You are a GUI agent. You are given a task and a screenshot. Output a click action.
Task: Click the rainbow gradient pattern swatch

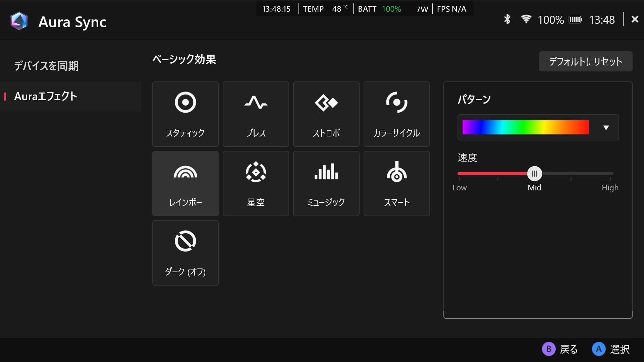(x=525, y=128)
